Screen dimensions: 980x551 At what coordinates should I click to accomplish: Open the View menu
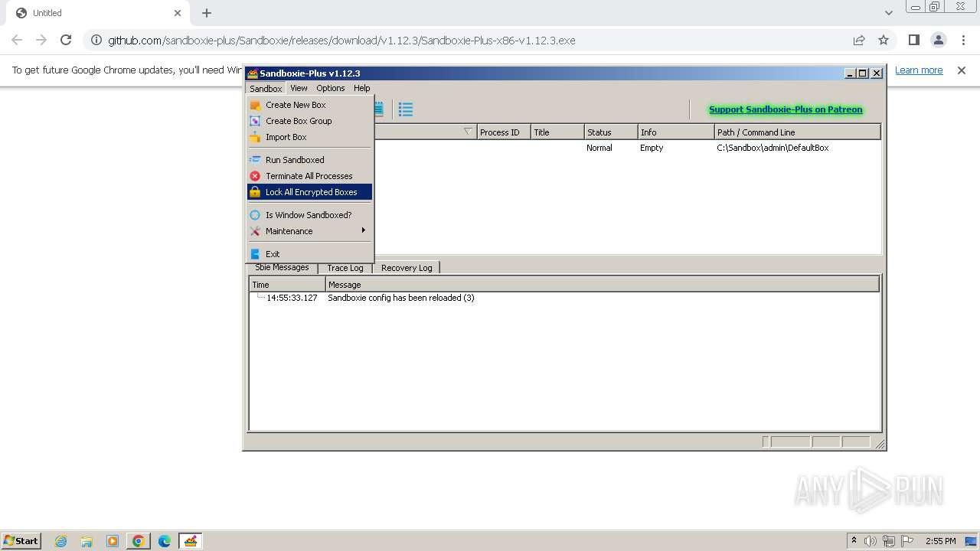(x=299, y=88)
